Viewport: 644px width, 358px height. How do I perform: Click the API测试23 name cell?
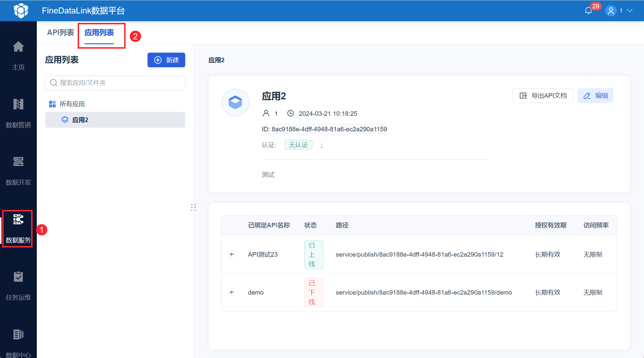[x=263, y=255]
